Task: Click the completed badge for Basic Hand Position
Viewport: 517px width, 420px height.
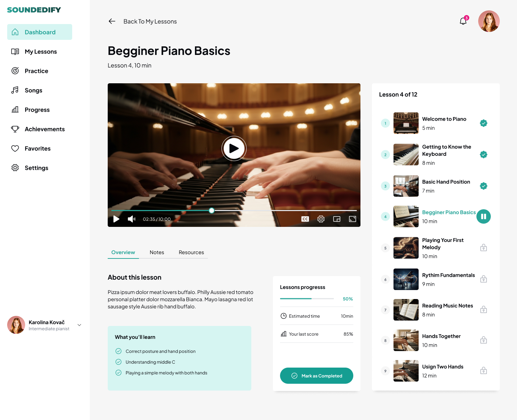Action: [x=484, y=186]
